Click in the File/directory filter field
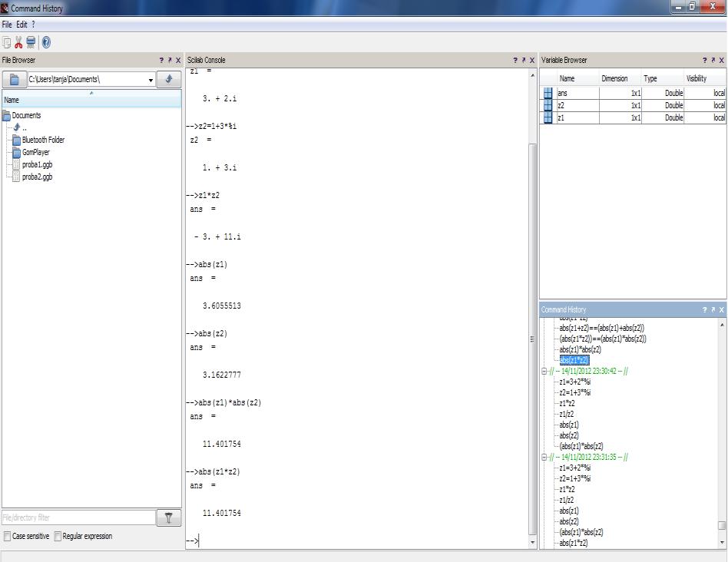This screenshot has height=562, width=728. pos(79,518)
